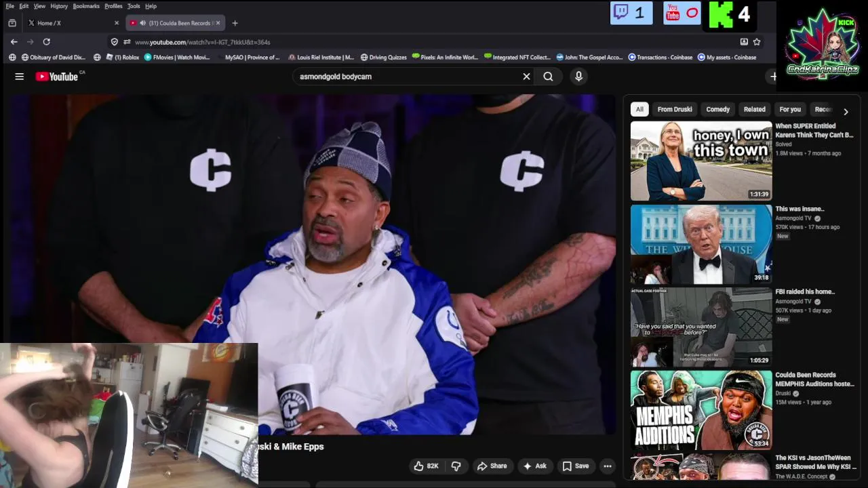
Task: Click the Share button
Action: (x=492, y=466)
